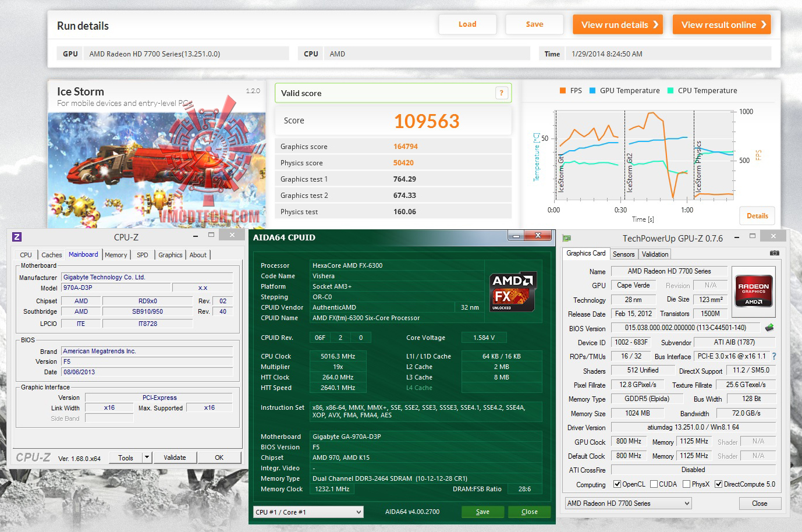The height and width of the screenshot is (532, 802).
Task: Close the AIDA64 CPUID window with the X
Action: 538,236
